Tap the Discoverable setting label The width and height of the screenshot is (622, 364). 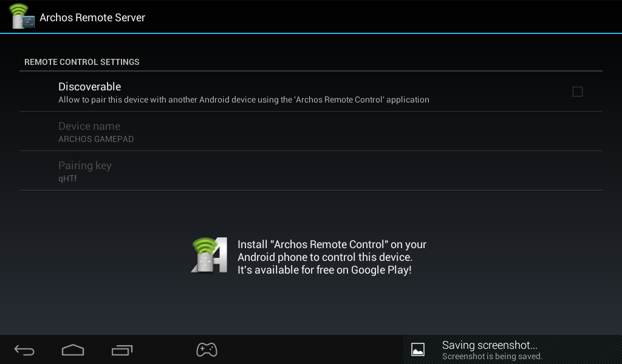(x=89, y=87)
